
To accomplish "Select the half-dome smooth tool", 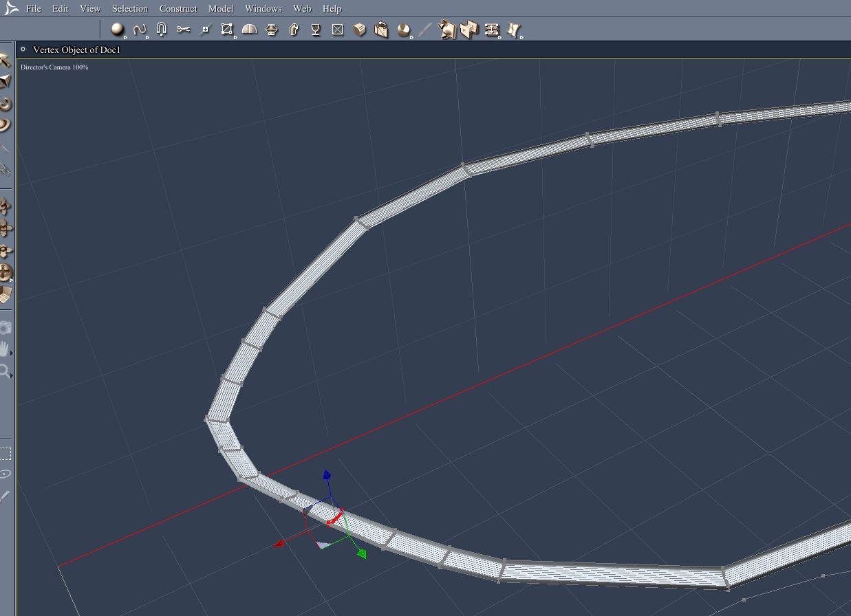I will point(250,30).
